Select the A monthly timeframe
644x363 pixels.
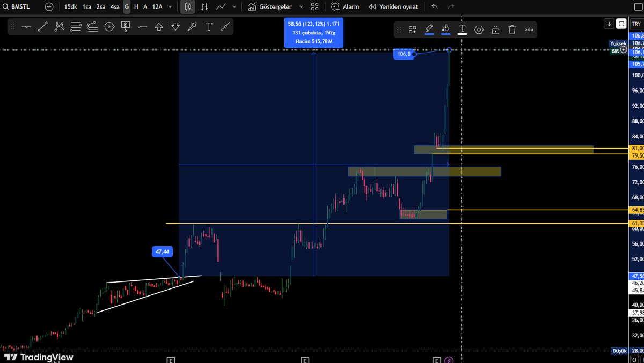(145, 7)
